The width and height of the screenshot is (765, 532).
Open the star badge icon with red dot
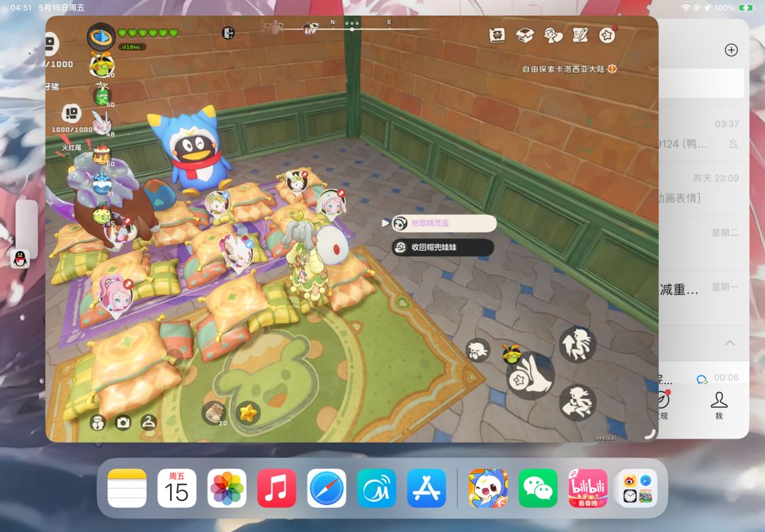coord(608,35)
